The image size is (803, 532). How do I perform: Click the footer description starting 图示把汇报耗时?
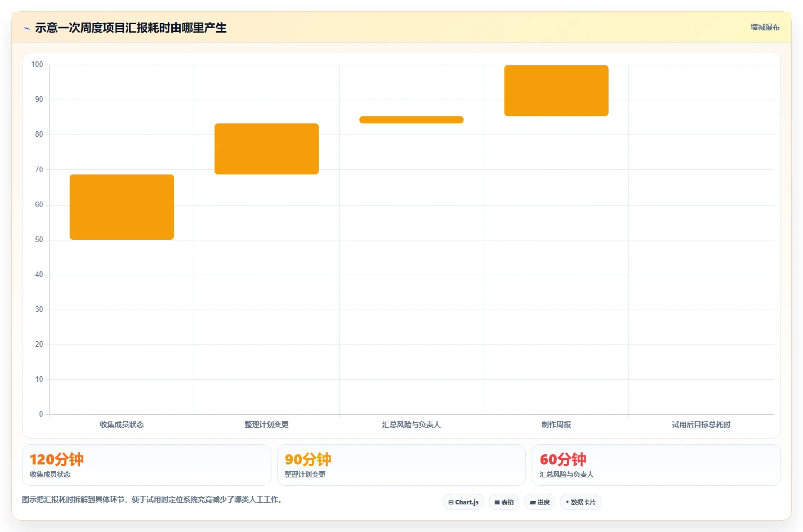tap(154, 499)
